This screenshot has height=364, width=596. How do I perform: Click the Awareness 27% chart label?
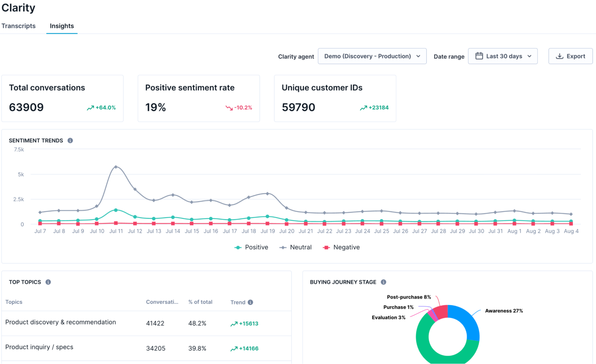(x=504, y=311)
